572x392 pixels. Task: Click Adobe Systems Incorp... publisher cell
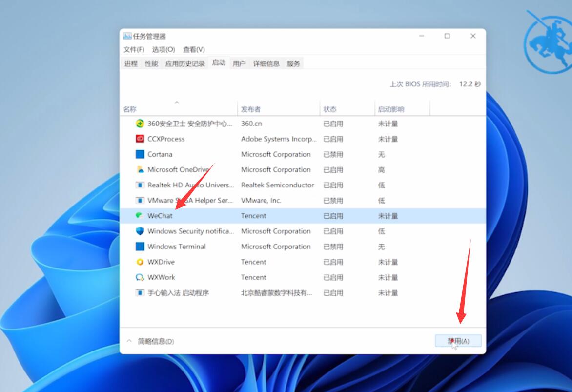(279, 139)
